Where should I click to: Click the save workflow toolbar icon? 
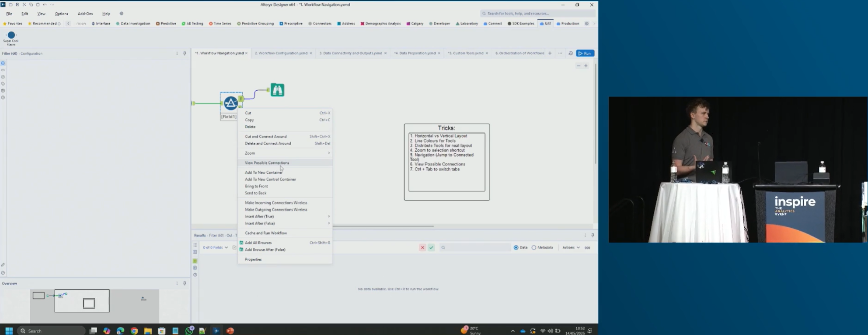click(x=17, y=4)
